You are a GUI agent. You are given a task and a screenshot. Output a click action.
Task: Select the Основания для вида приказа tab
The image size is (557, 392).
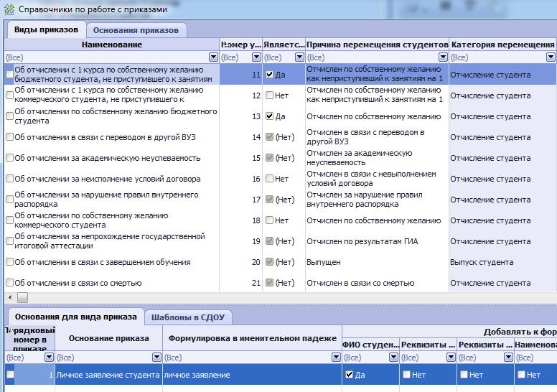point(75,317)
